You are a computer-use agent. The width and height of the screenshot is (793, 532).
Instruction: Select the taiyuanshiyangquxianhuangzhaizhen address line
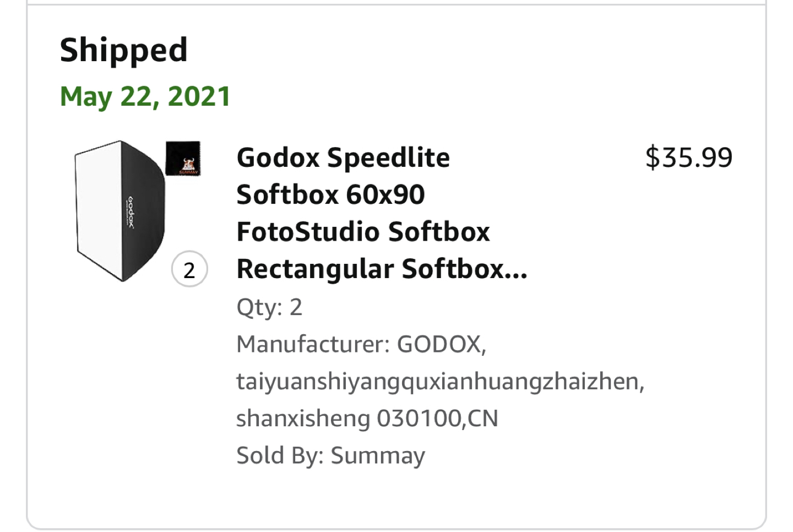[440, 382]
